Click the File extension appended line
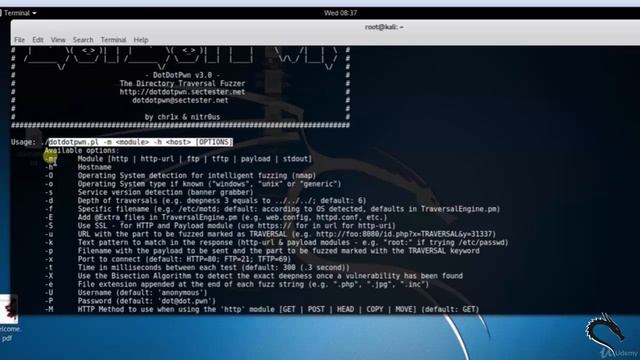640x360 pixels. 237,284
